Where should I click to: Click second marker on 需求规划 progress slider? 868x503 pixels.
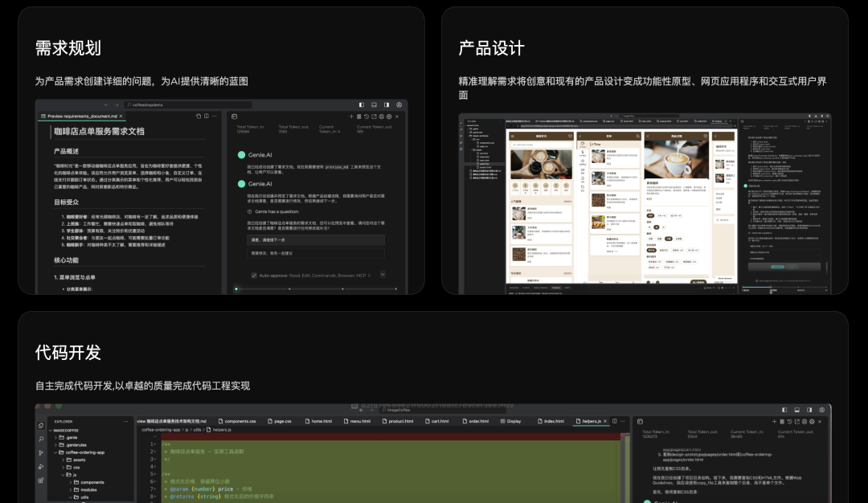pyautogui.click(x=289, y=288)
